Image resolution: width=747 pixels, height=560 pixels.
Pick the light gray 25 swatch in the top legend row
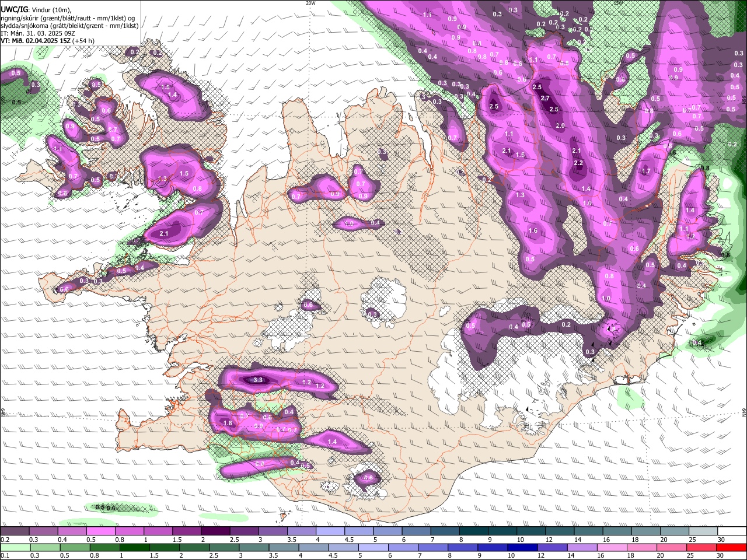pyautogui.click(x=704, y=531)
